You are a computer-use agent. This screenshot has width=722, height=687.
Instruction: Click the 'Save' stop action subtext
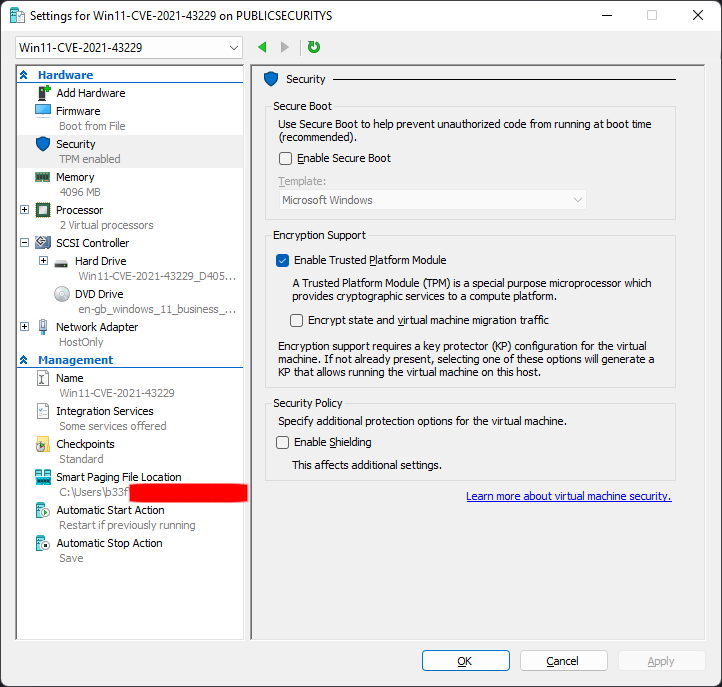pos(71,558)
